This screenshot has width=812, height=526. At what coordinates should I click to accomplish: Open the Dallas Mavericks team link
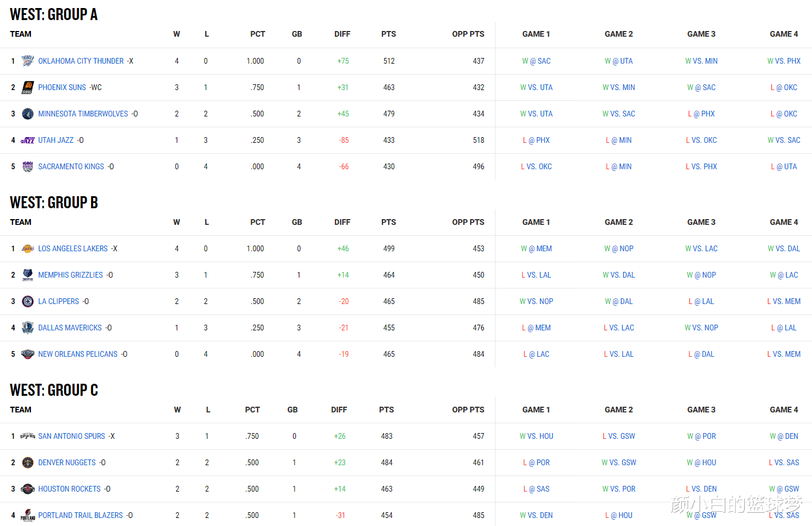[x=70, y=328]
